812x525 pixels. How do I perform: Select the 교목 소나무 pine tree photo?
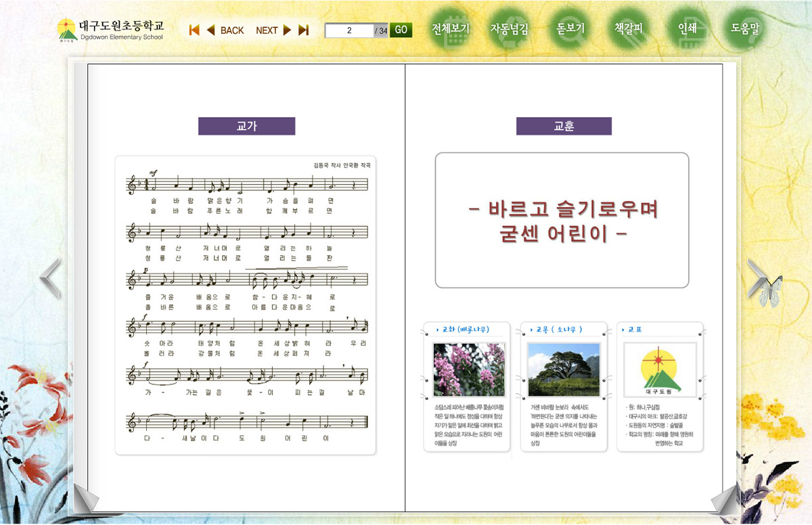click(563, 369)
